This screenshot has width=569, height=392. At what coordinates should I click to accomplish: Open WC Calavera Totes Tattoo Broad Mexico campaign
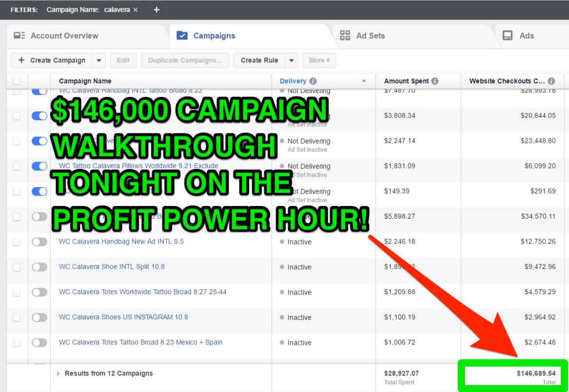(x=140, y=342)
